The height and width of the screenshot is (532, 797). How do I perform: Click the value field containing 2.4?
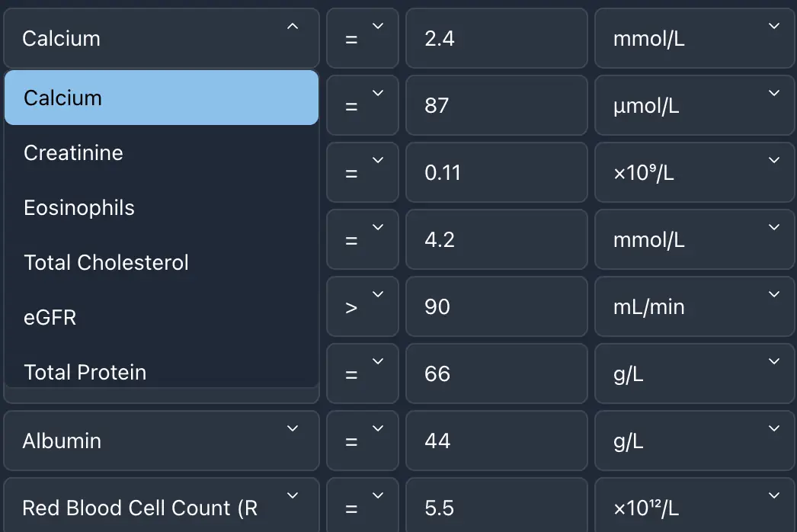pyautogui.click(x=496, y=38)
